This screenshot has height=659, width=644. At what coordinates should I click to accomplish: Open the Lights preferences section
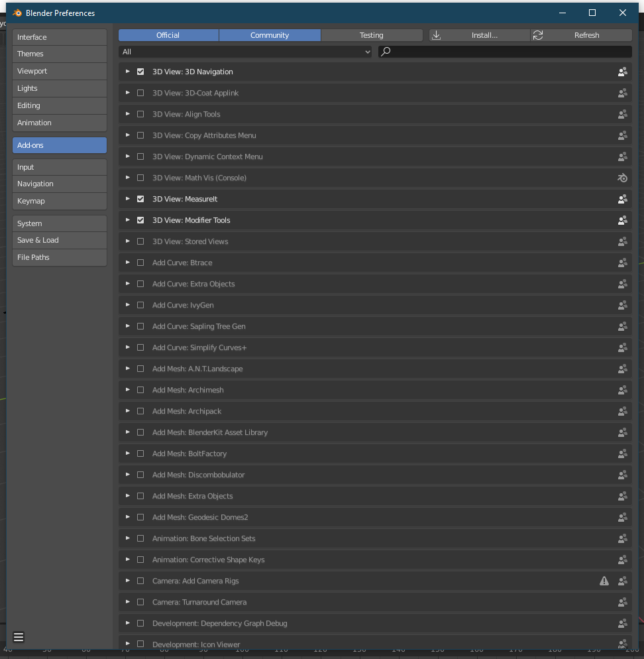pos(60,88)
